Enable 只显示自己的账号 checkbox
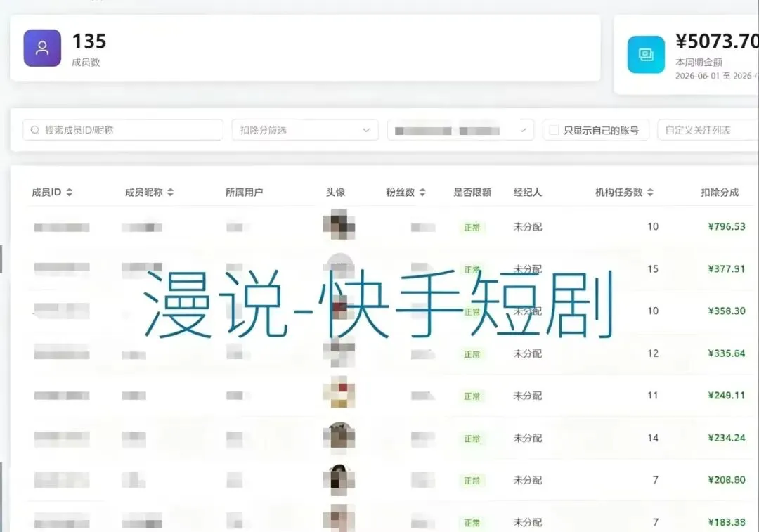 point(554,130)
